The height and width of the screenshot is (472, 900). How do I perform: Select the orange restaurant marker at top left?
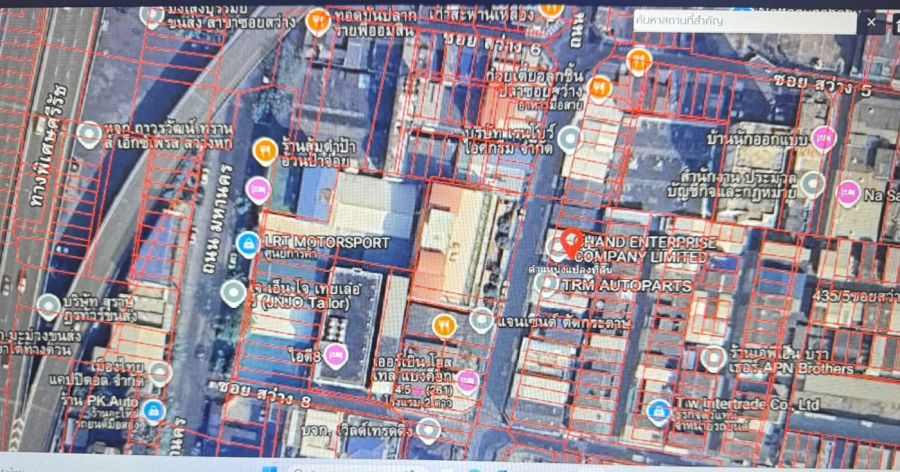coord(317,22)
